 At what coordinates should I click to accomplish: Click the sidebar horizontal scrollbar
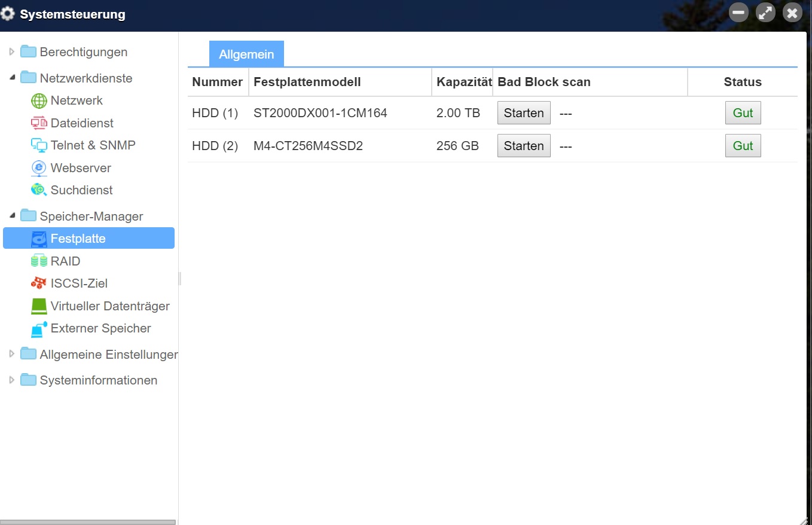88,522
